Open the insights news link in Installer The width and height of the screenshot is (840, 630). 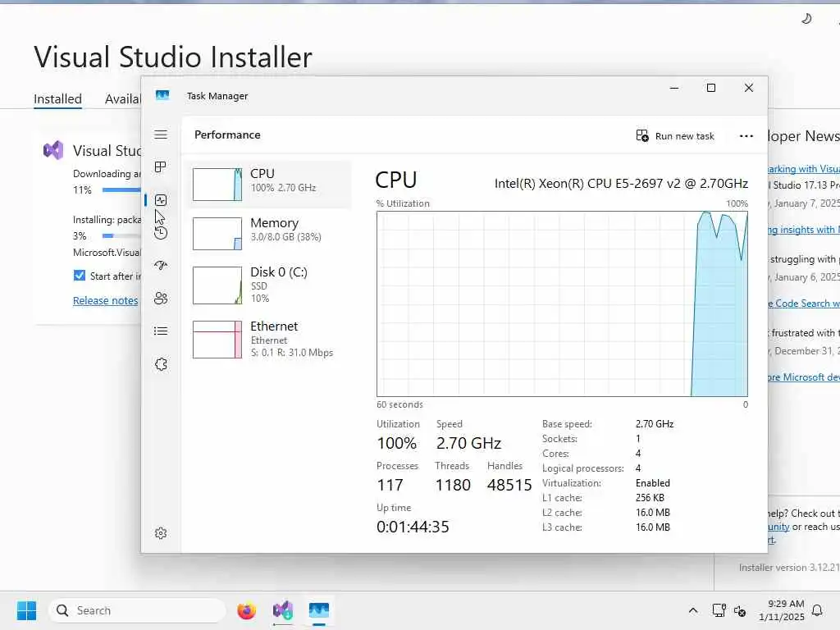click(x=804, y=230)
